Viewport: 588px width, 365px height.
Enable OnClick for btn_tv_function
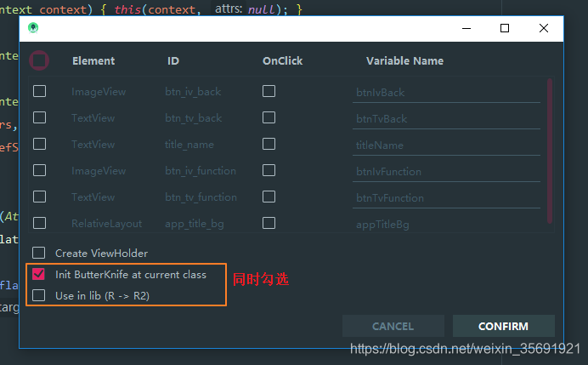269,197
